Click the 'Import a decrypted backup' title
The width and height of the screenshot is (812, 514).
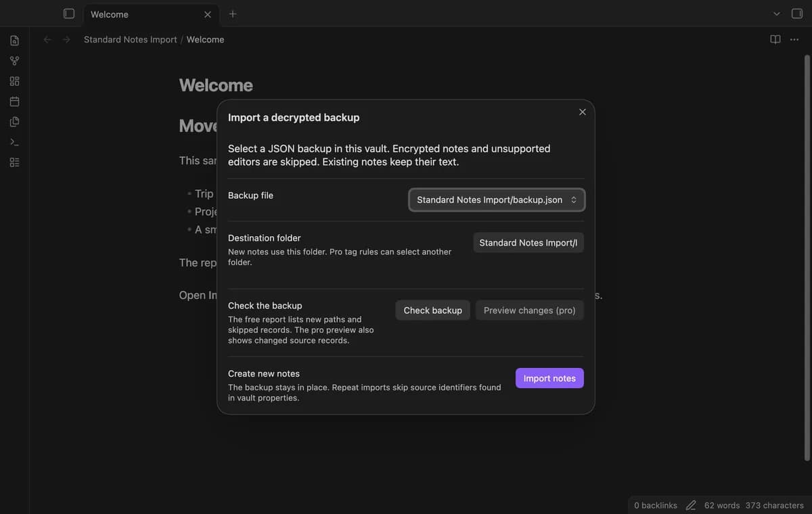294,118
